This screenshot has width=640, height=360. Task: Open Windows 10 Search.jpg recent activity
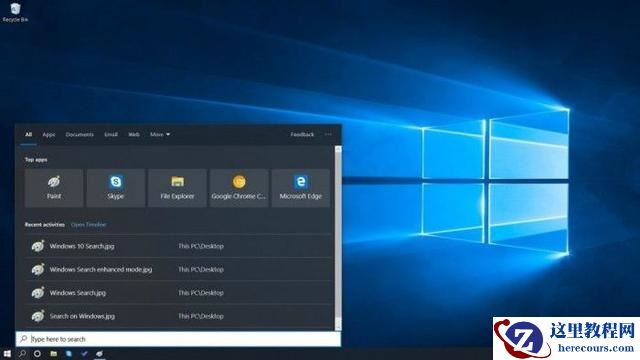coord(178,246)
